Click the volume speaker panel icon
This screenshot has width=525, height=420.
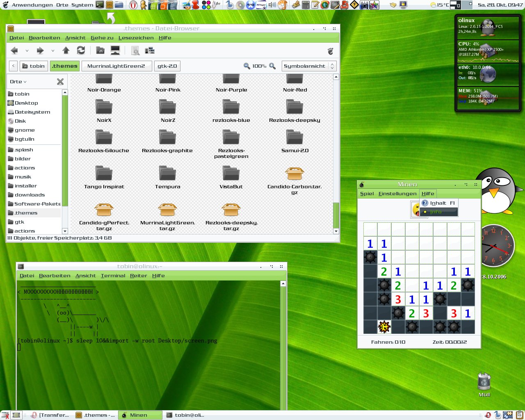(x=272, y=5)
